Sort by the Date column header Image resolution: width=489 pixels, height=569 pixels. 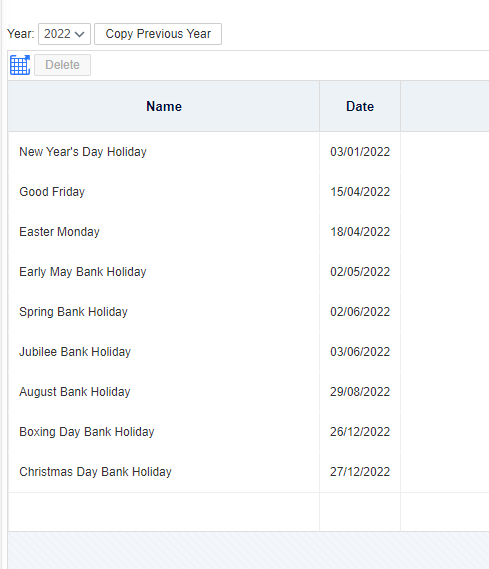point(360,106)
